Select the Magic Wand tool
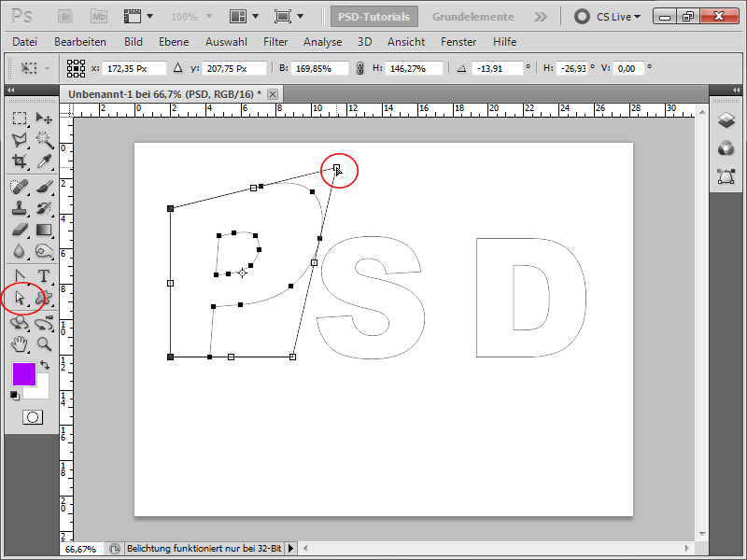 (44, 139)
